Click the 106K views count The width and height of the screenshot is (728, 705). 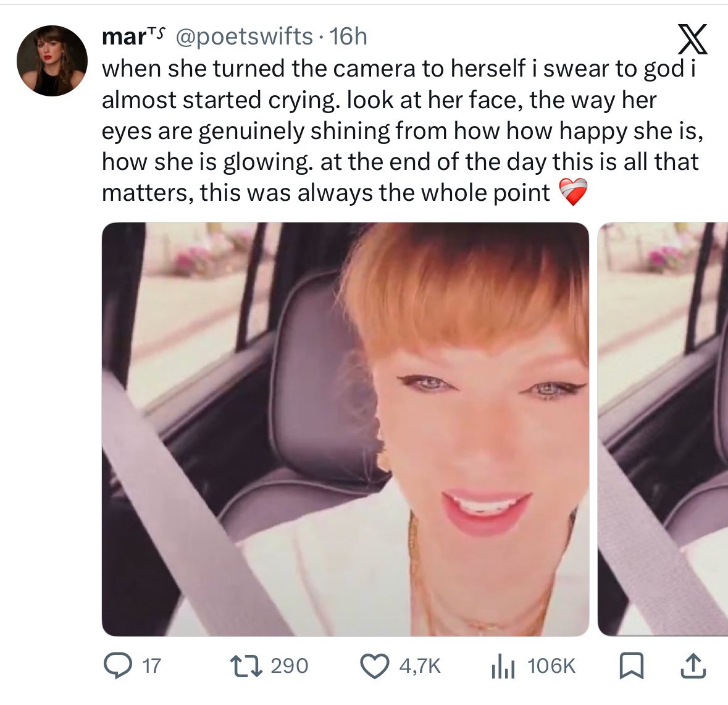click(551, 666)
